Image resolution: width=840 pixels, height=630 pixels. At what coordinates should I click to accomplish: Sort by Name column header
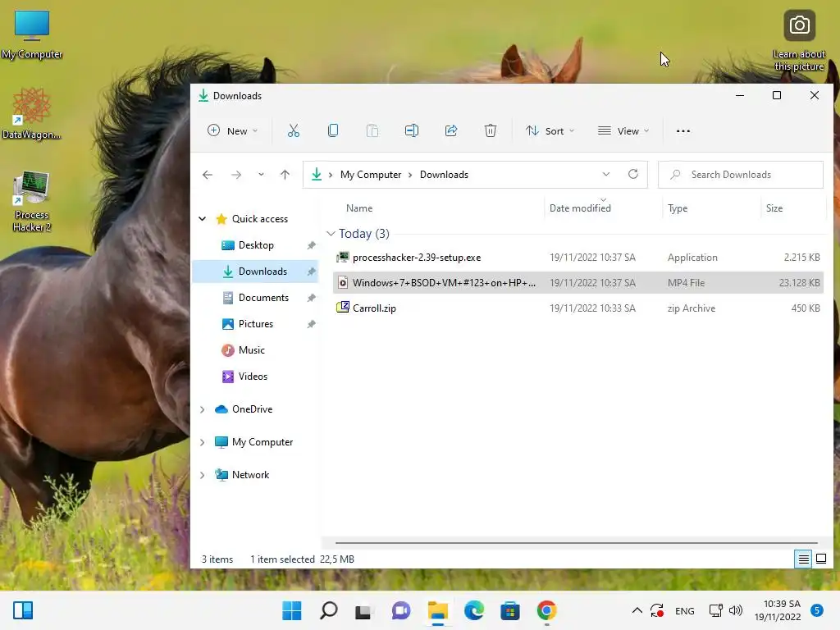click(x=359, y=208)
